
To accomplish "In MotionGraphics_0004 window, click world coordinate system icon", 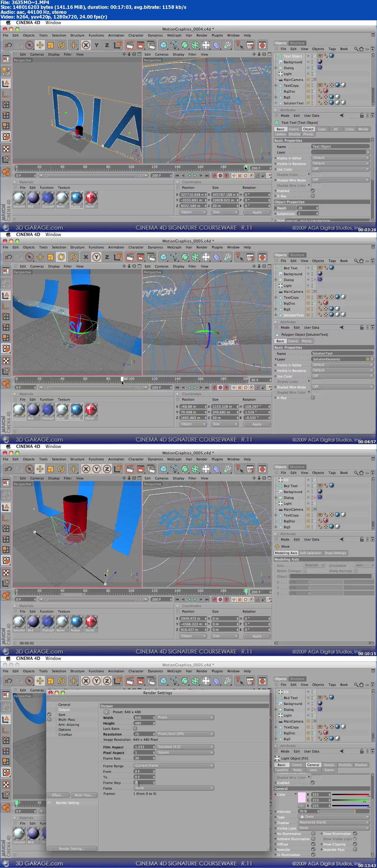I will pyautogui.click(x=118, y=45).
